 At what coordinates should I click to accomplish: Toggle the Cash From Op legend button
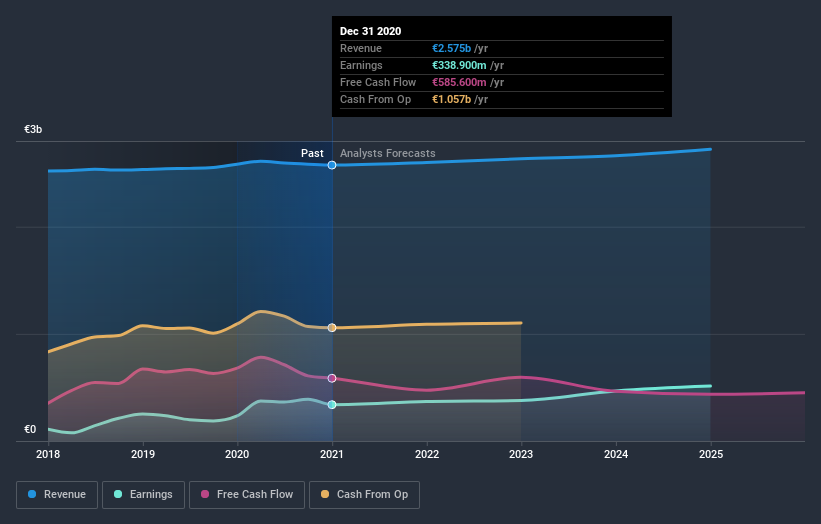pos(364,495)
